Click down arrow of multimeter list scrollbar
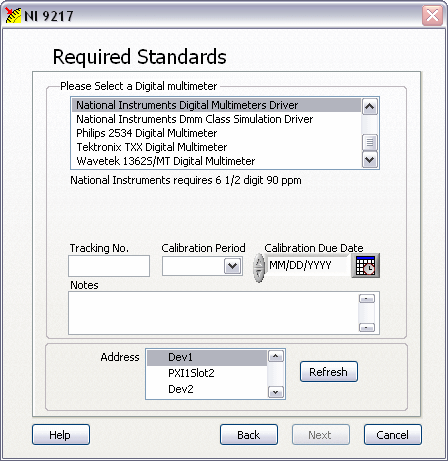Viewport: 448px width, 461px height. point(369,159)
